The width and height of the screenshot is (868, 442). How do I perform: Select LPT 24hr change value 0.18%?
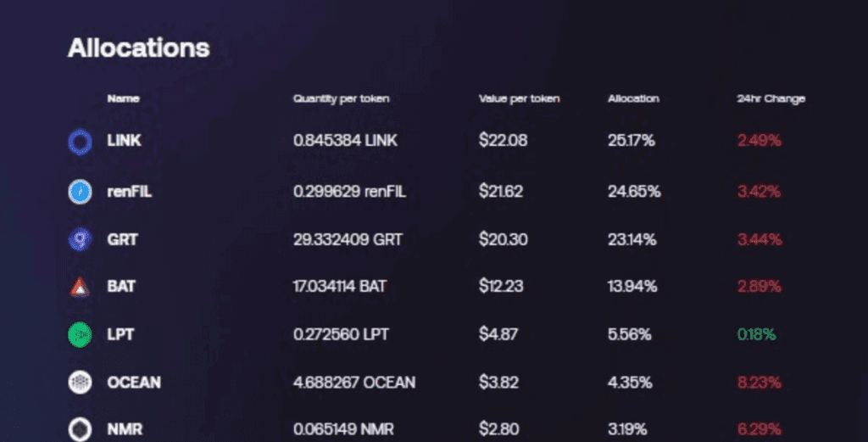pos(756,334)
